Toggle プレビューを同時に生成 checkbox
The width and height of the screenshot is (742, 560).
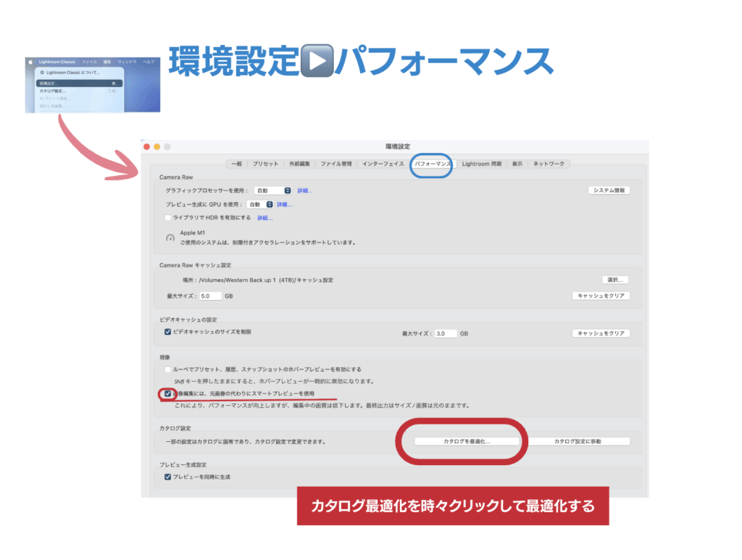tap(167, 477)
